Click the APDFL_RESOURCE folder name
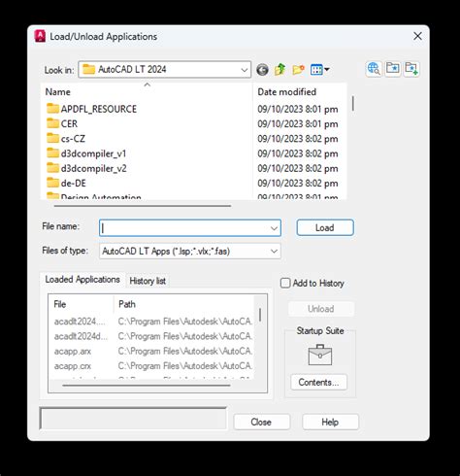This screenshot has height=476, width=460. (x=99, y=109)
